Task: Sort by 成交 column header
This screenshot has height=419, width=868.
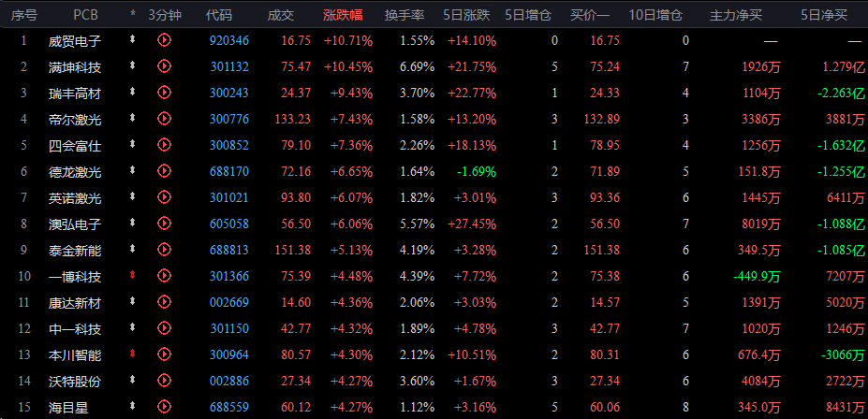Action: 281,16
